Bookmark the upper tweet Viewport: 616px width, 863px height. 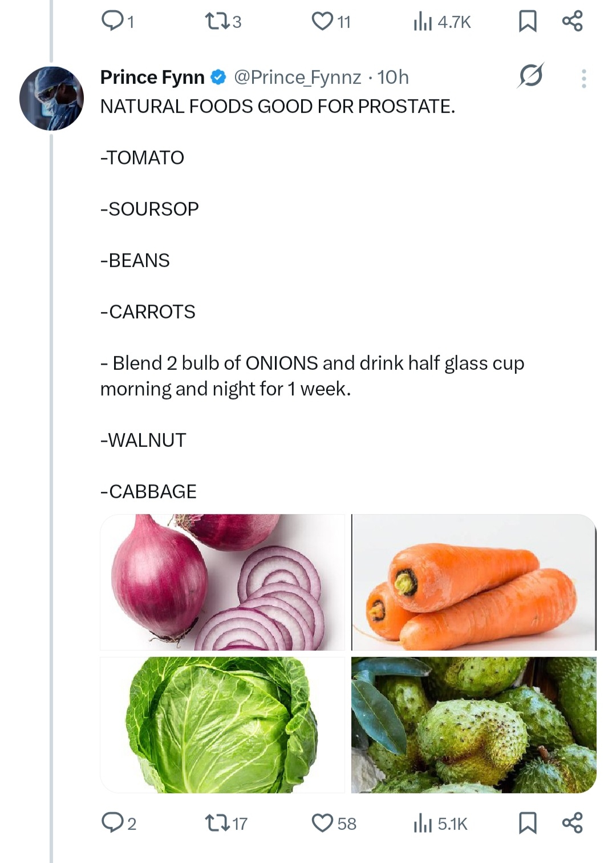[527, 21]
